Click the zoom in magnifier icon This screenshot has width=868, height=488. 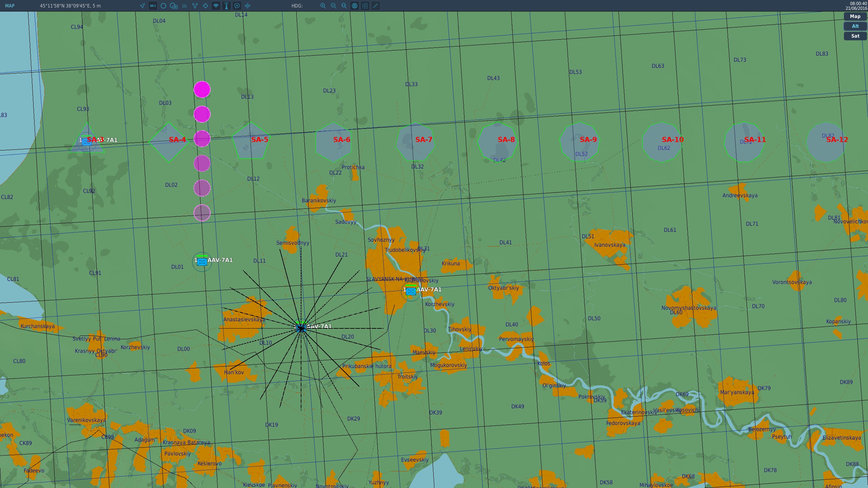click(x=323, y=6)
